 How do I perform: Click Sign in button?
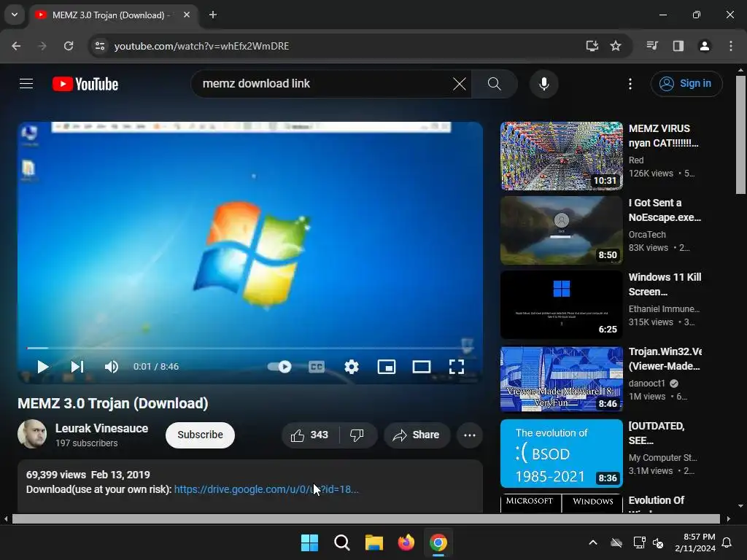coord(686,84)
